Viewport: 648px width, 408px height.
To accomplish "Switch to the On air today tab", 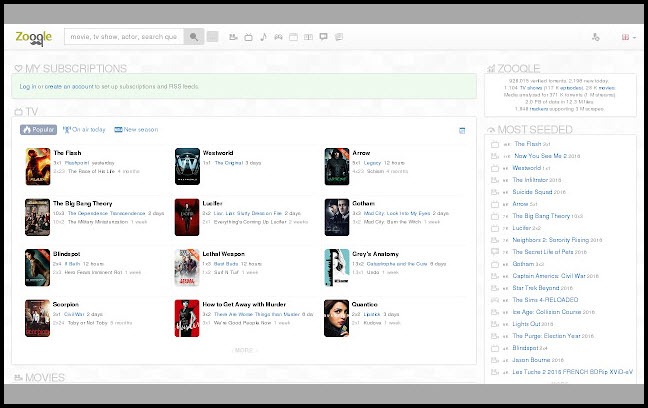I will [84, 130].
